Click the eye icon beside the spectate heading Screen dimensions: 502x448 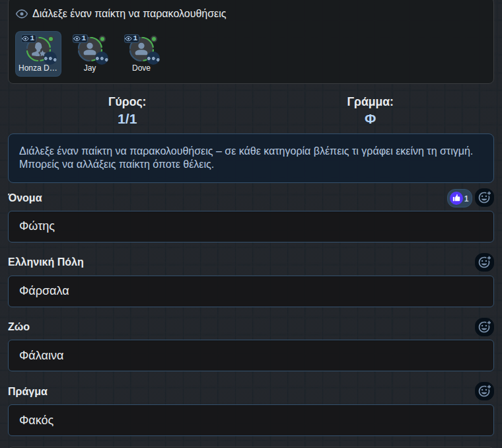pyautogui.click(x=22, y=14)
